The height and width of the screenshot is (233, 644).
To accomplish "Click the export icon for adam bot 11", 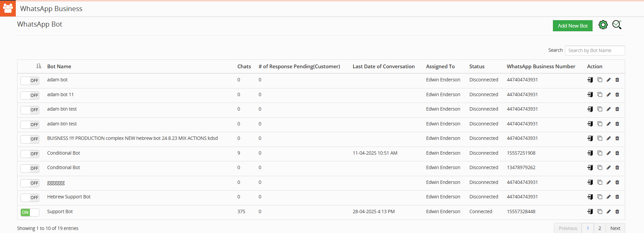I will click(590, 95).
